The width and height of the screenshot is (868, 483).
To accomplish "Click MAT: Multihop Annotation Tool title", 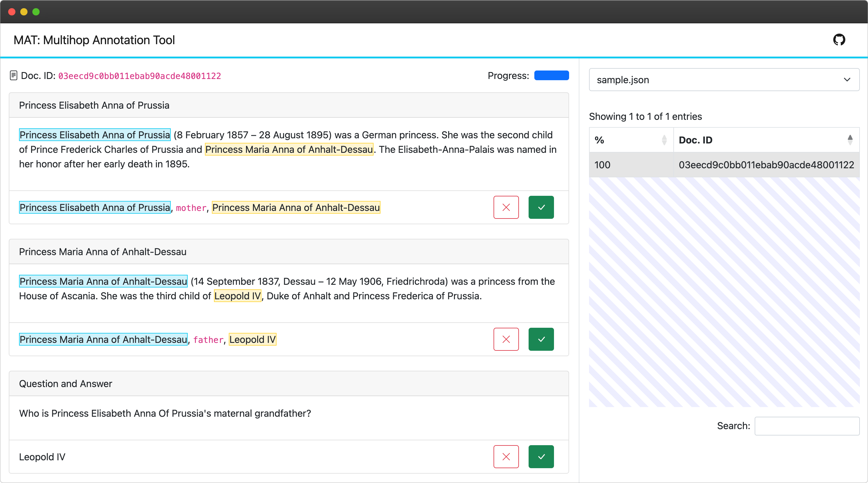I will pyautogui.click(x=94, y=40).
